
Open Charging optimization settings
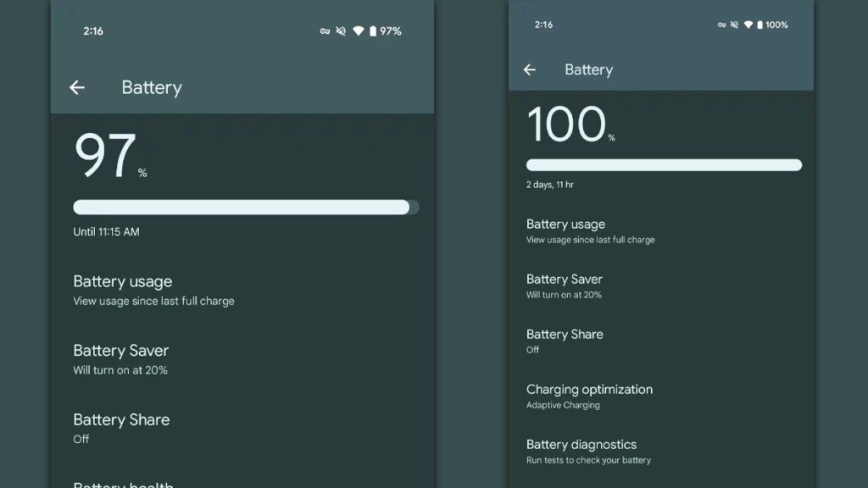(589, 396)
